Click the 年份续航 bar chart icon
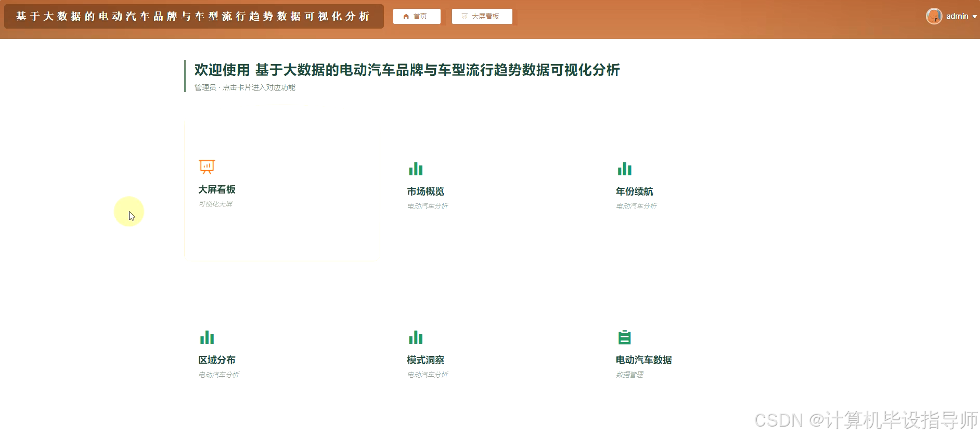Viewport: 980px width, 437px height. click(624, 169)
